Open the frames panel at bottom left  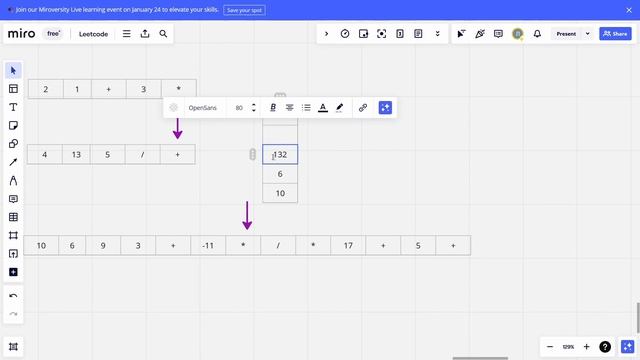click(x=13, y=347)
